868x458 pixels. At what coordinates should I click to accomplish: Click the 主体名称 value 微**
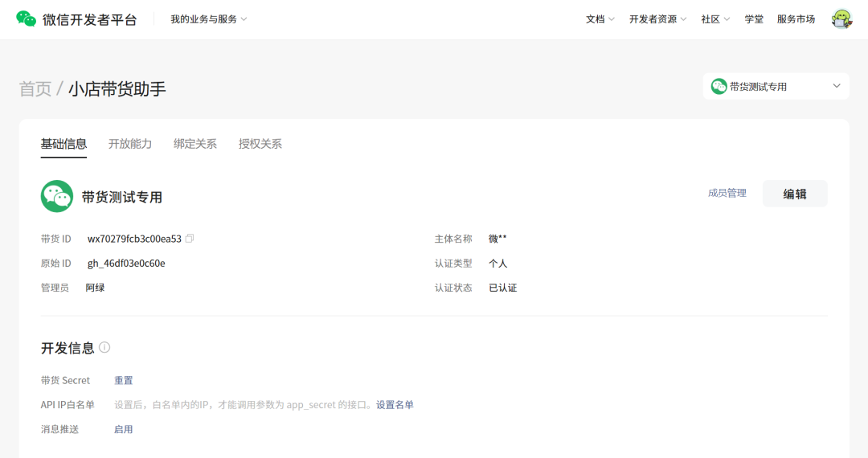pyautogui.click(x=497, y=239)
